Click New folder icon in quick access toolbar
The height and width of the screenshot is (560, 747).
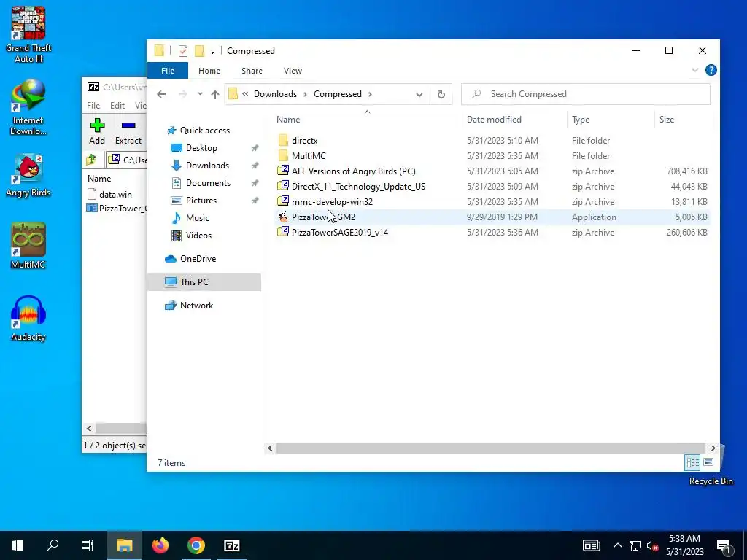(199, 51)
